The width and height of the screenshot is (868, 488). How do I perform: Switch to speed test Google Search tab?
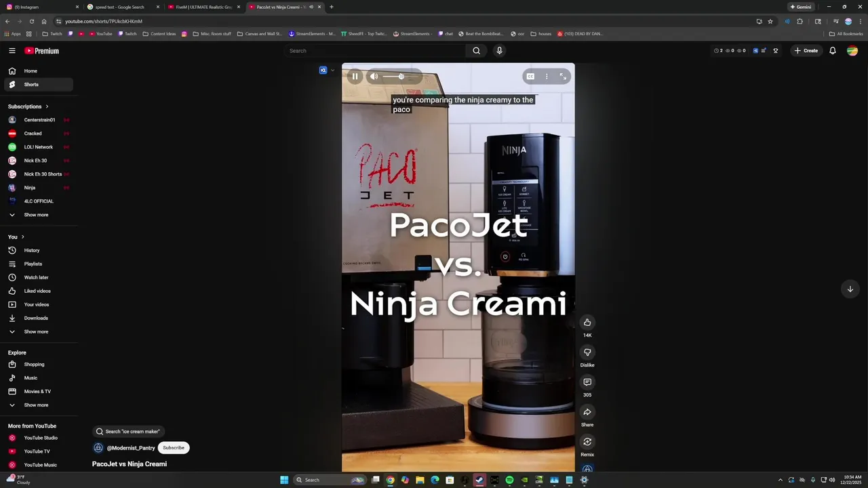[122, 7]
